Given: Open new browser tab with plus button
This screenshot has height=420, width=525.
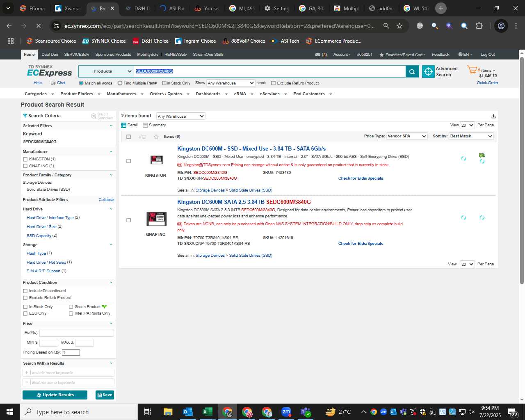Looking at the screenshot, I should tap(441, 8).
